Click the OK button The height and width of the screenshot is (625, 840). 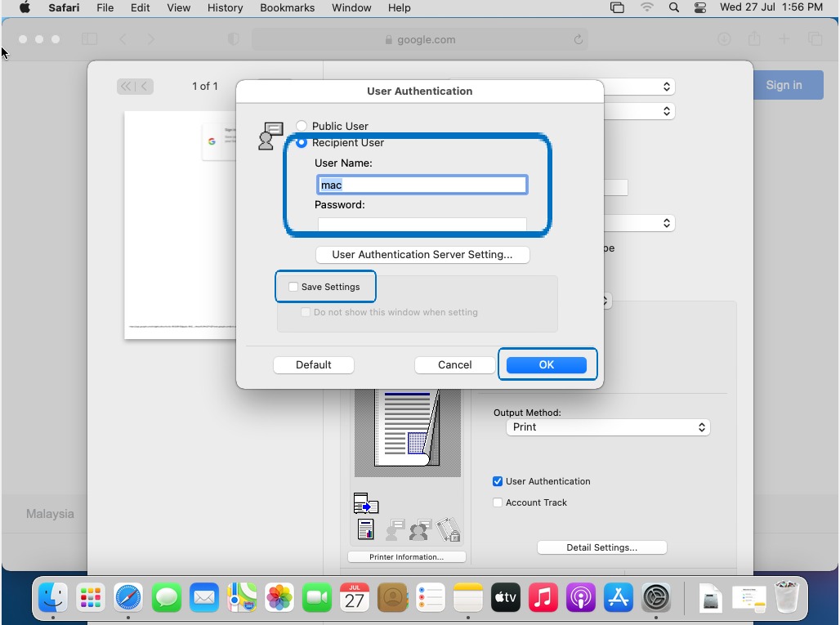coord(546,365)
